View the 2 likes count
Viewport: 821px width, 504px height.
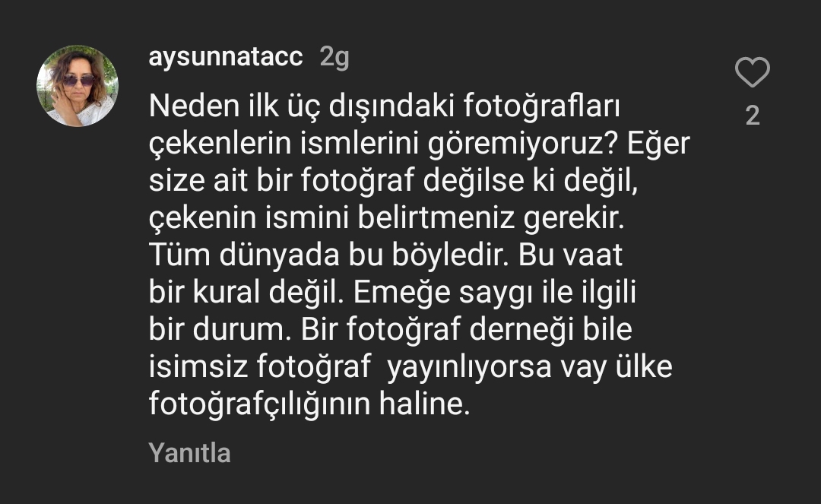click(753, 116)
